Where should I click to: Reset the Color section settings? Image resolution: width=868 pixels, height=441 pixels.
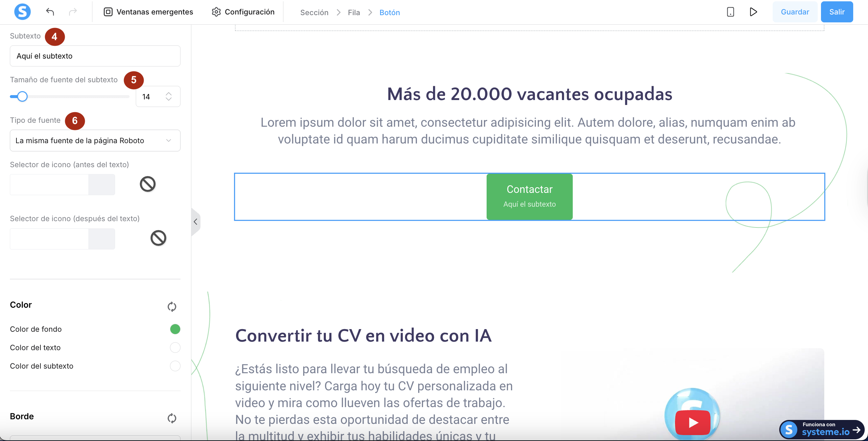(x=172, y=306)
